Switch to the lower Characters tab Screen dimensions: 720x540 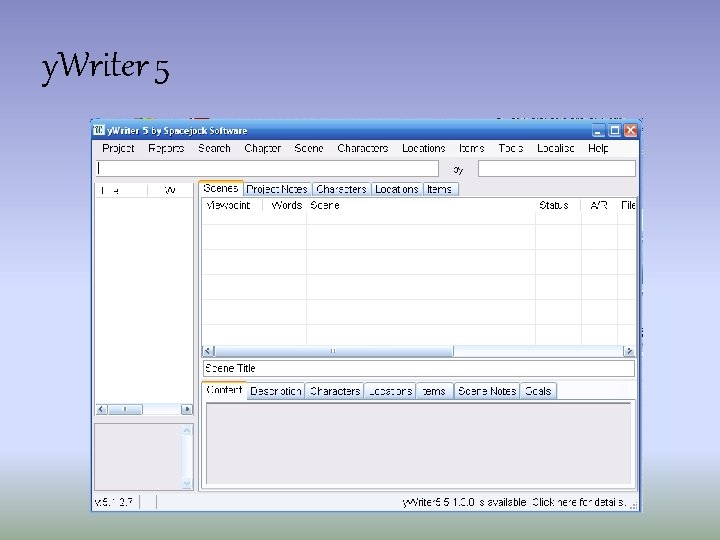click(335, 391)
